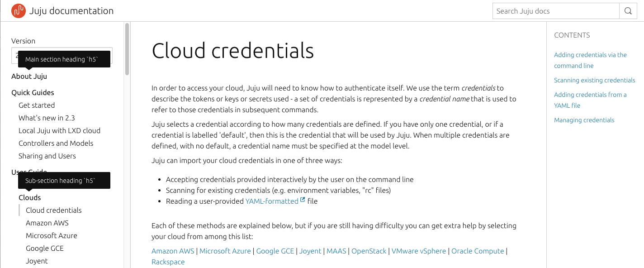Jump to Scanning existing credentials in contents
The image size is (644, 268).
(x=594, y=80)
